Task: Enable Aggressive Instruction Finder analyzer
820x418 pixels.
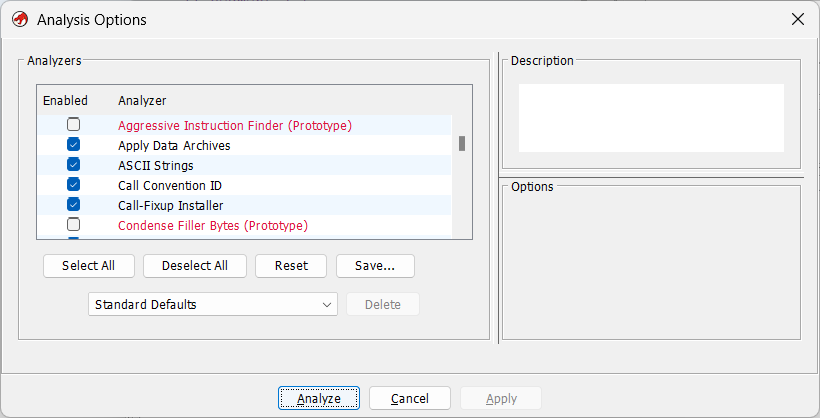Action: pyautogui.click(x=73, y=125)
